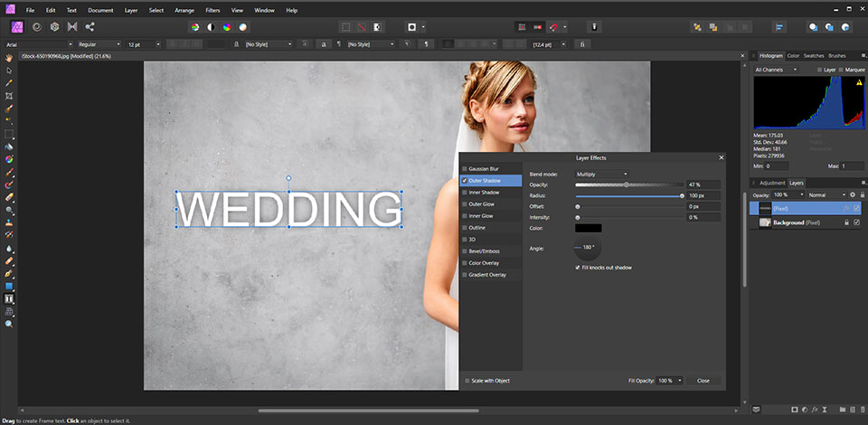Select the View hand tool
The image size is (868, 425).
(9, 58)
